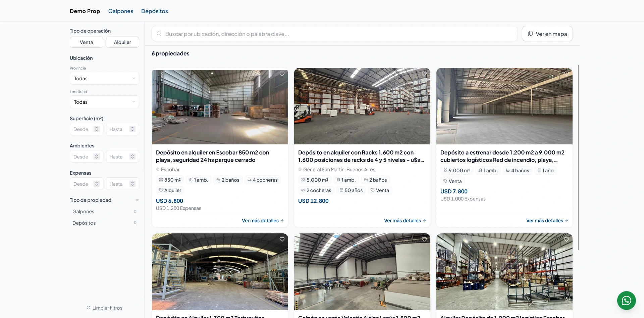Adjust Expensas Hasta stepper arrows
The image size is (644, 318).
click(x=132, y=184)
